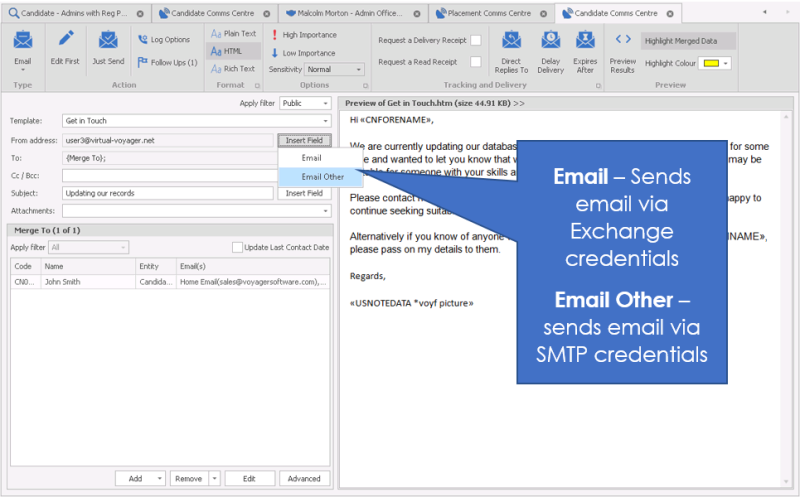The height and width of the screenshot is (497, 800).
Task: Click the Insert Field button beside Subject
Action: click(x=303, y=193)
